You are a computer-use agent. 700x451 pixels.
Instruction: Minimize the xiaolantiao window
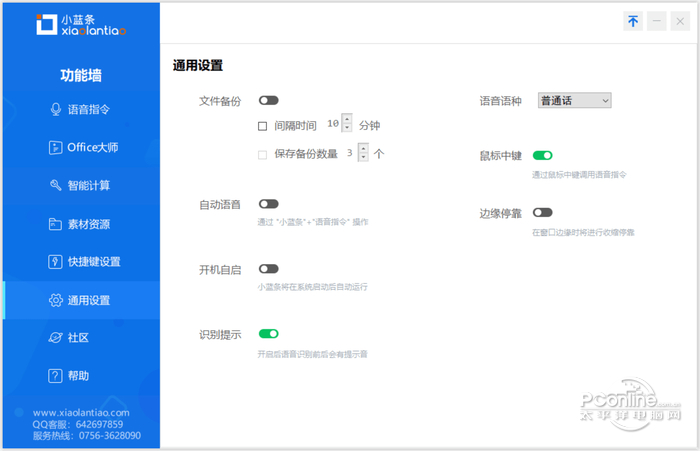pyautogui.click(x=657, y=21)
